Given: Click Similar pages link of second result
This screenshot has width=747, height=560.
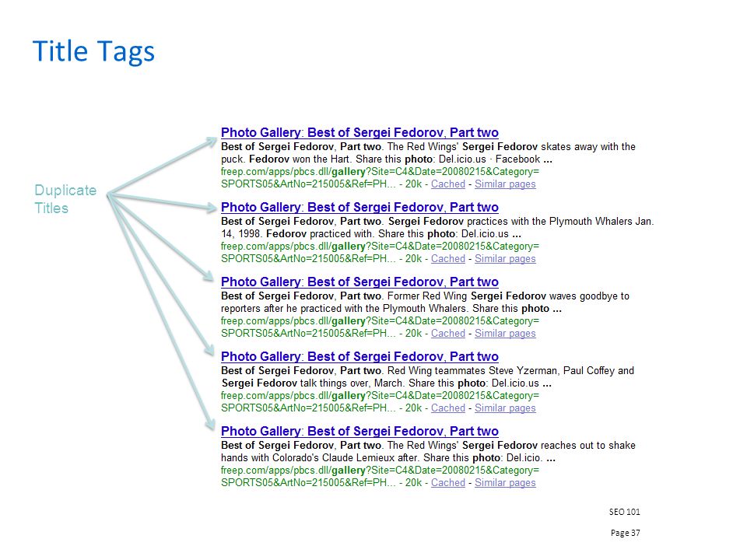Looking at the screenshot, I should coord(505,259).
